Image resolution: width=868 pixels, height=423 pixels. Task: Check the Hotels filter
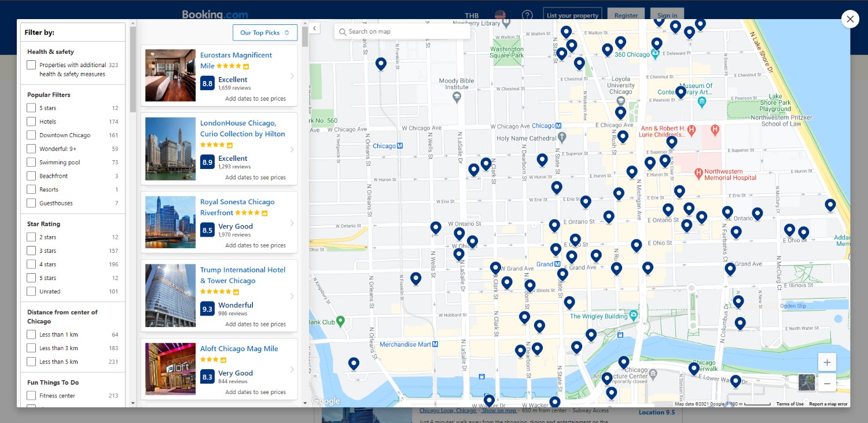(31, 122)
